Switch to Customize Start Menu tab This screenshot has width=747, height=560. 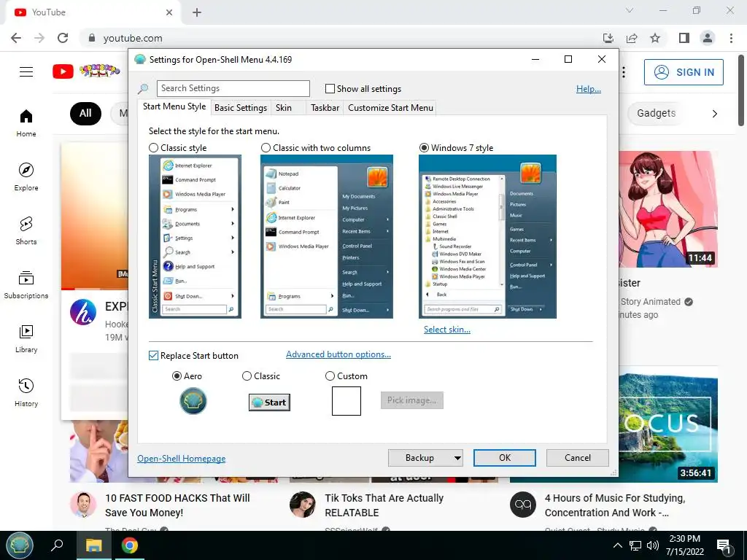[x=391, y=108]
